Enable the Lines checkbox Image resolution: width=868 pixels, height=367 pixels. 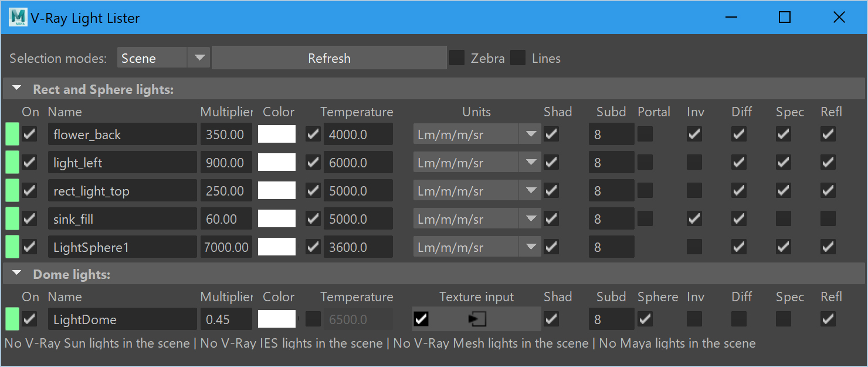tap(518, 58)
